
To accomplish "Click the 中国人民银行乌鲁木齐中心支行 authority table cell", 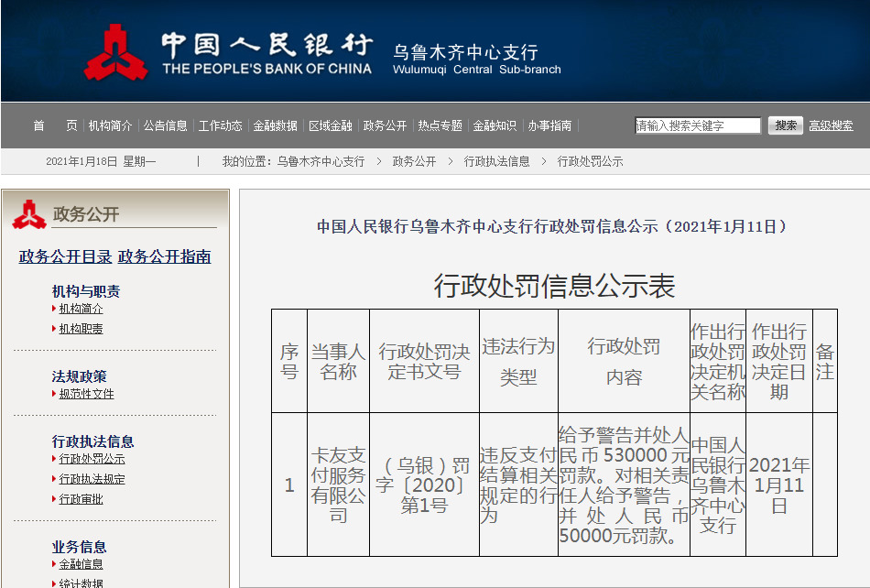I will click(718, 485).
